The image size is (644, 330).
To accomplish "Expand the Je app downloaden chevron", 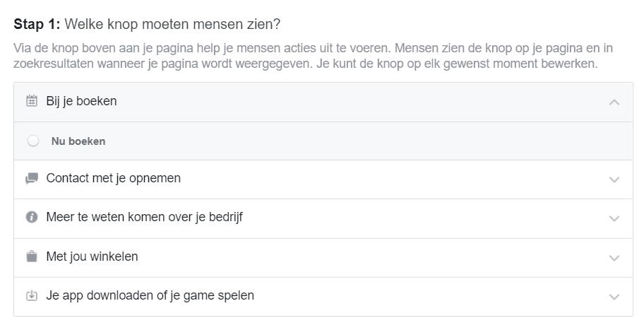I will (x=614, y=297).
